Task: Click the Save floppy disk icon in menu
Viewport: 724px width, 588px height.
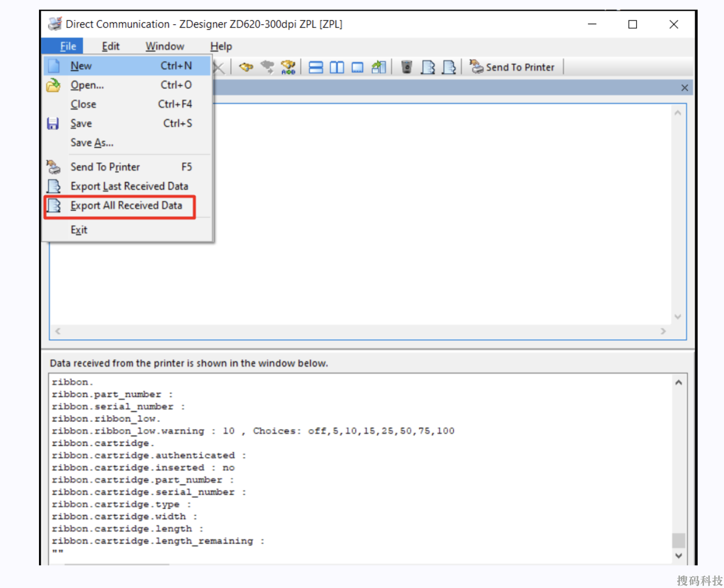Action: [53, 123]
